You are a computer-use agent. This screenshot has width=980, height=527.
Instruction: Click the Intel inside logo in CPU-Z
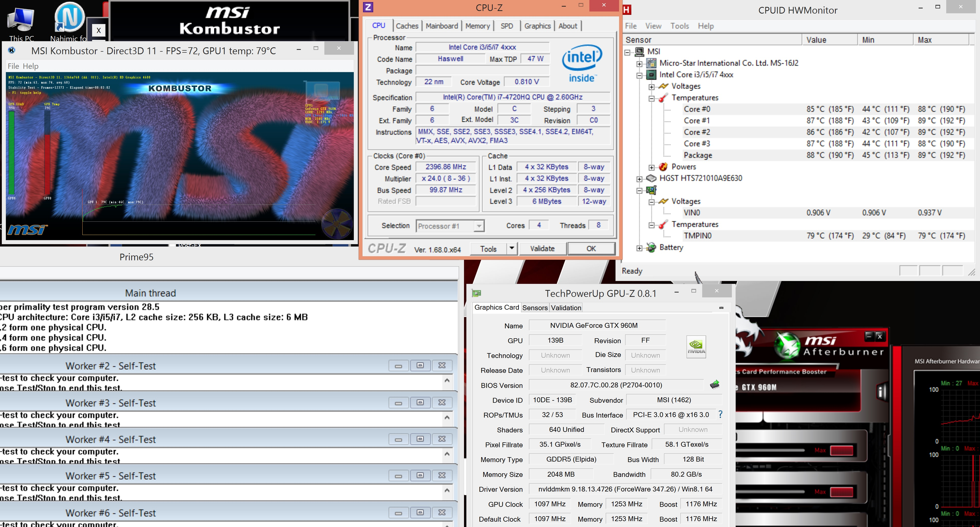582,63
